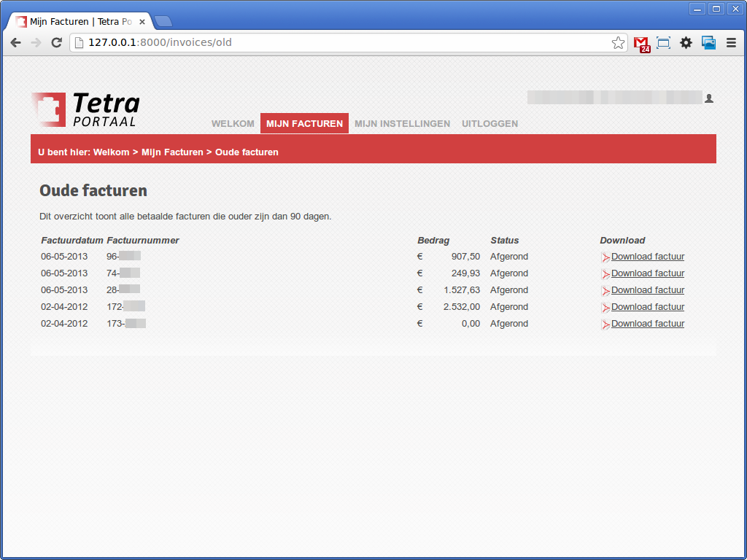Download factuur for the 2.532,00 invoice

pos(647,307)
